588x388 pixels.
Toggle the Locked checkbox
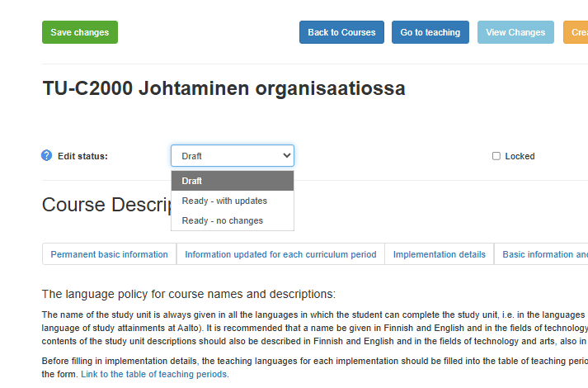coord(496,156)
